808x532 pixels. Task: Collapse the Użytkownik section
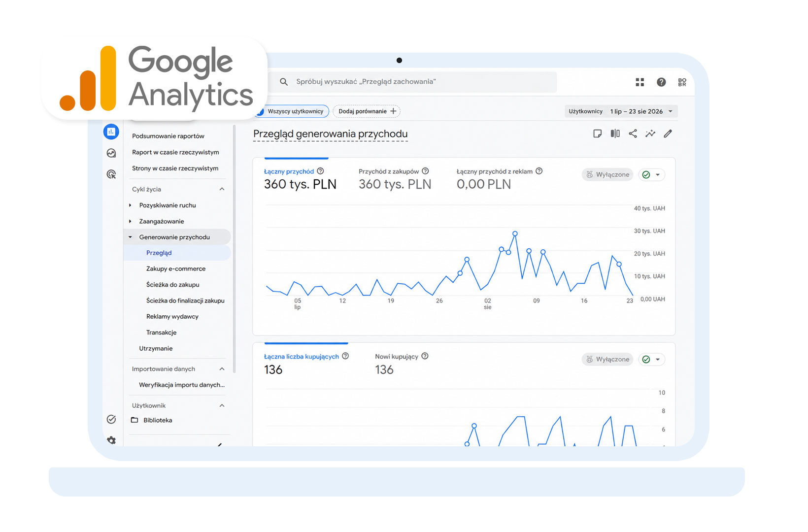(x=222, y=405)
